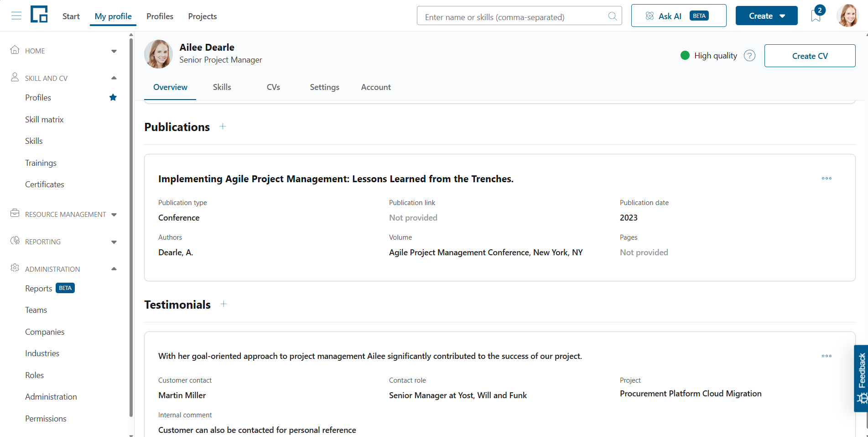The height and width of the screenshot is (437, 868).
Task: Open the bookmarks icon with badge
Action: (816, 15)
